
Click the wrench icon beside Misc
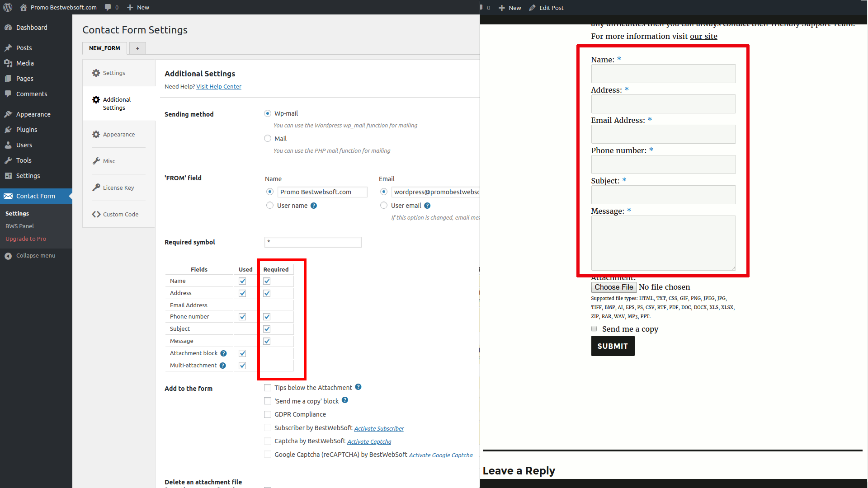click(96, 161)
